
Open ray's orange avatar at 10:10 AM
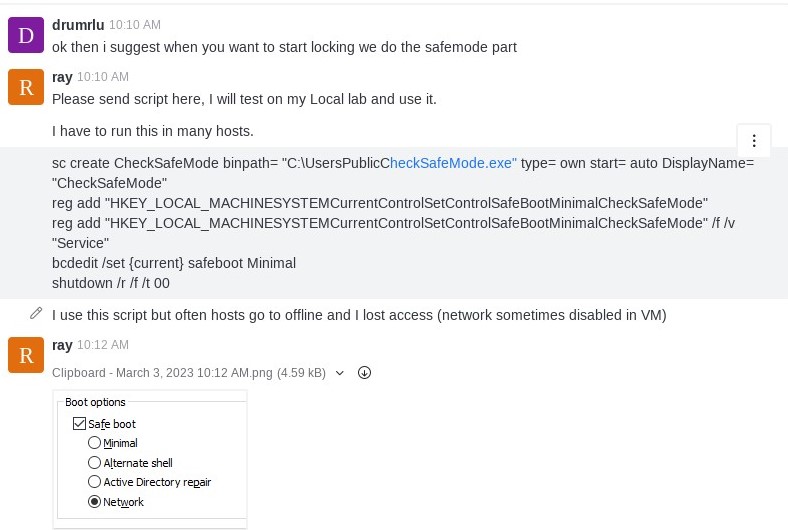[26, 87]
